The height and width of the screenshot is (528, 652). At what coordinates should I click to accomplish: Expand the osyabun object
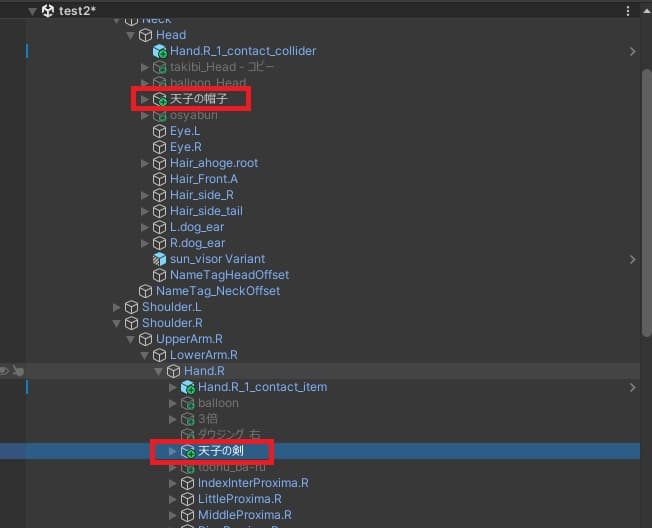(144, 115)
